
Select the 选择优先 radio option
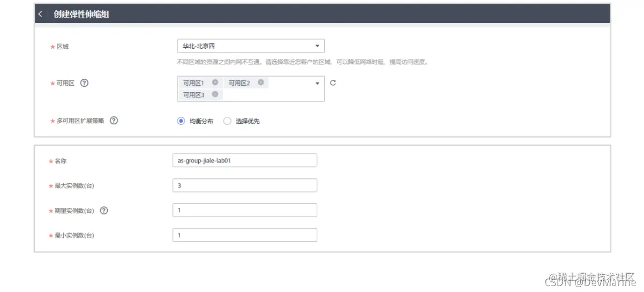(x=227, y=121)
